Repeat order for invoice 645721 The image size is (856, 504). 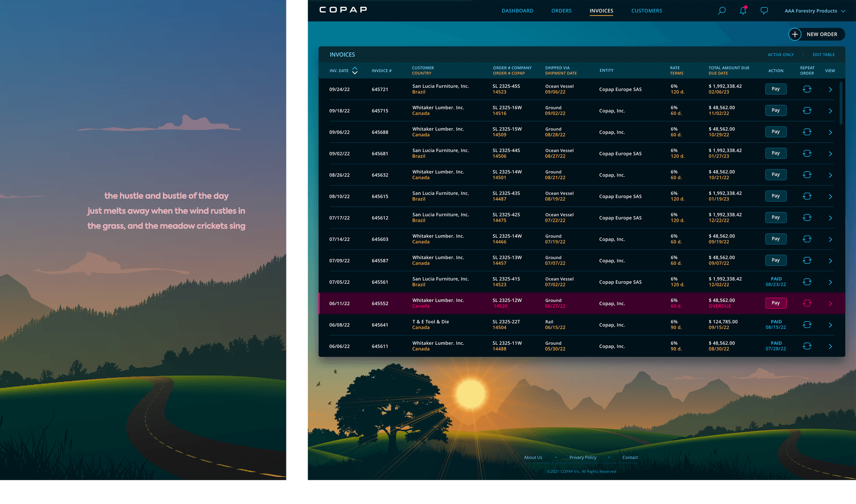point(807,89)
